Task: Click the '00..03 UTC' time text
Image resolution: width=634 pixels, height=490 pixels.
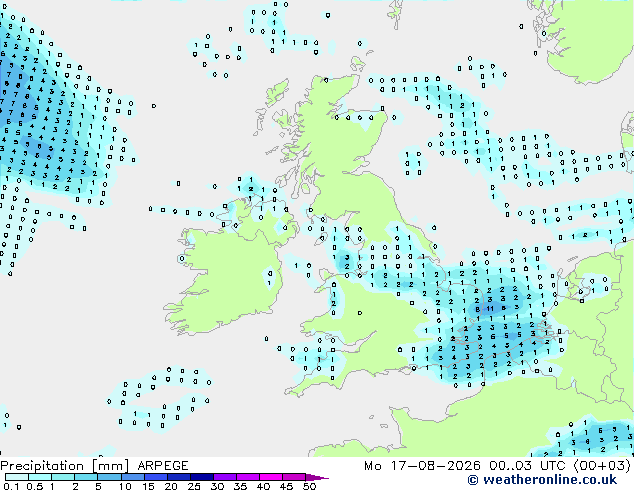Action: pos(528,466)
